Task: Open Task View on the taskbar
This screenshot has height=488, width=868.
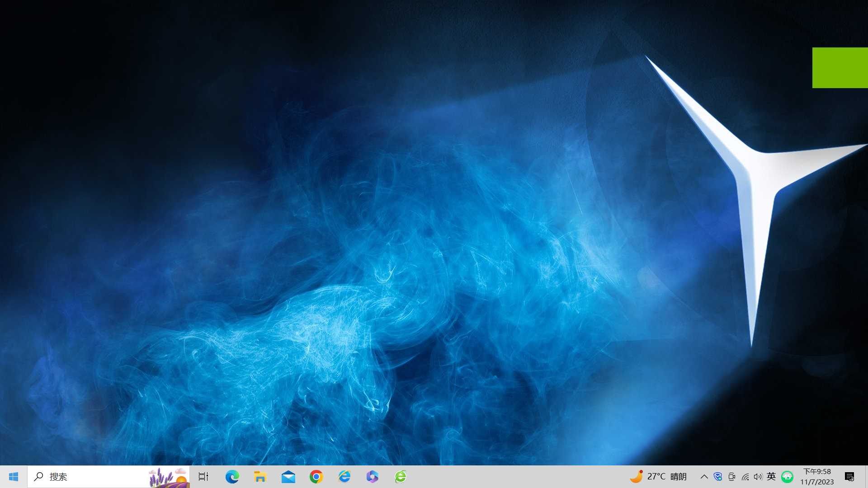Action: point(203,477)
